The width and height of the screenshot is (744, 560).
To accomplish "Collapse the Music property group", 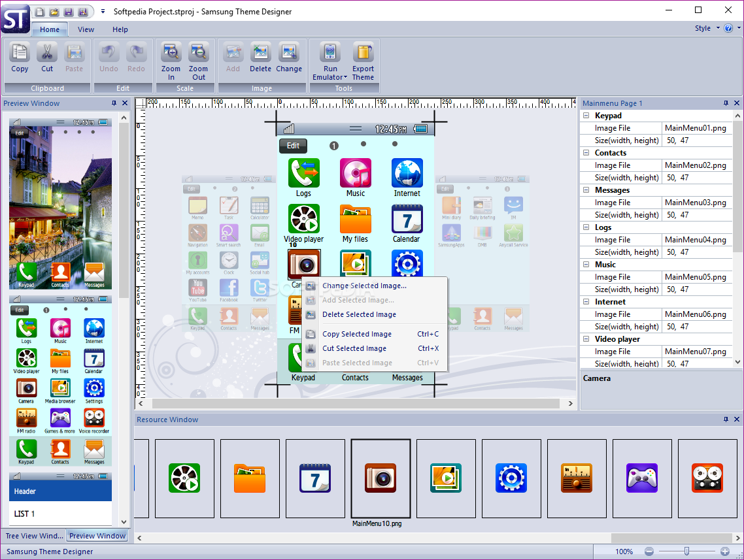I will 586,264.
